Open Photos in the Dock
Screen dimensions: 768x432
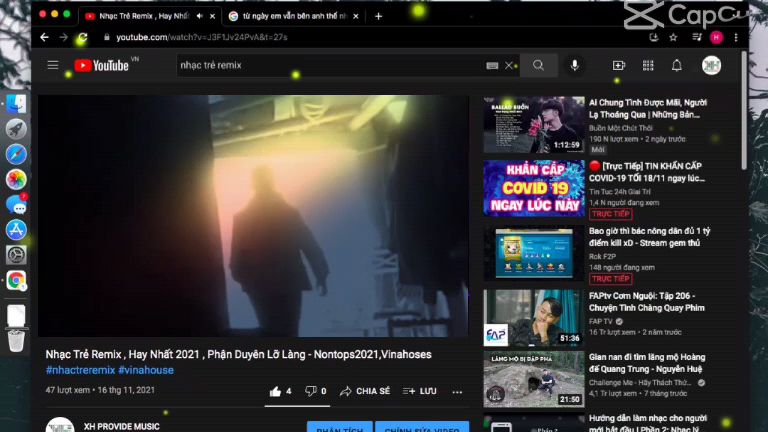[16, 179]
